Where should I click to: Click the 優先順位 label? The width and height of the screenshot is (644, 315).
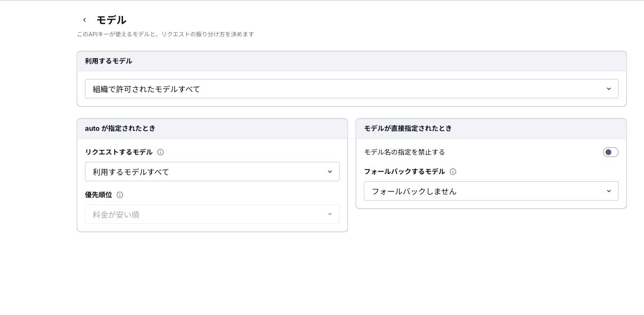[98, 195]
